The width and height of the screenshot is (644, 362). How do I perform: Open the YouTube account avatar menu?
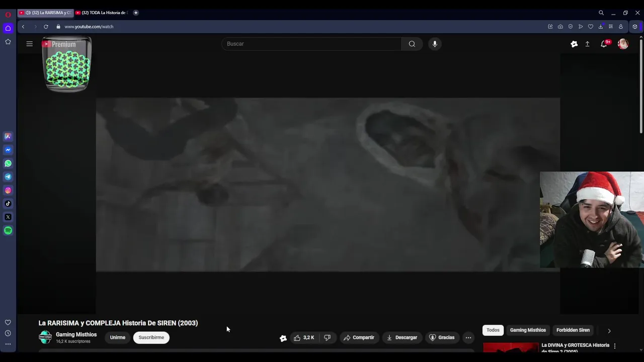[623, 44]
